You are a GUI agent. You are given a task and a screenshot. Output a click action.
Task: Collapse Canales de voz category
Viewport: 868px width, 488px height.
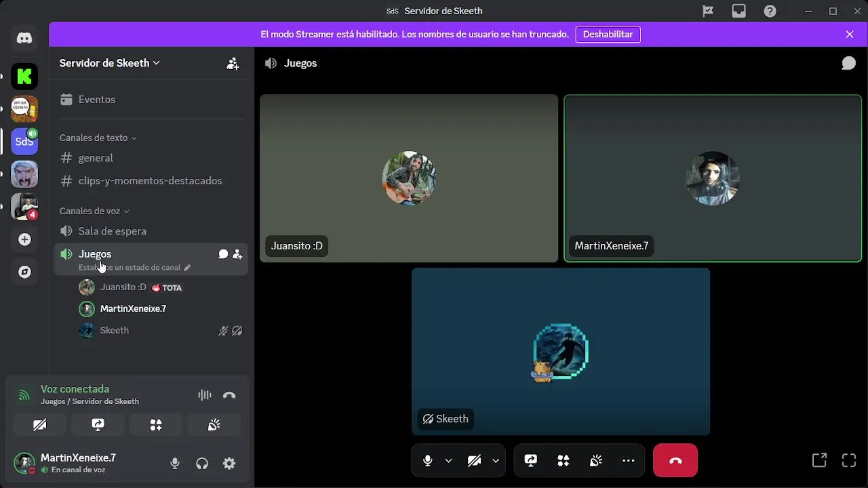[94, 211]
